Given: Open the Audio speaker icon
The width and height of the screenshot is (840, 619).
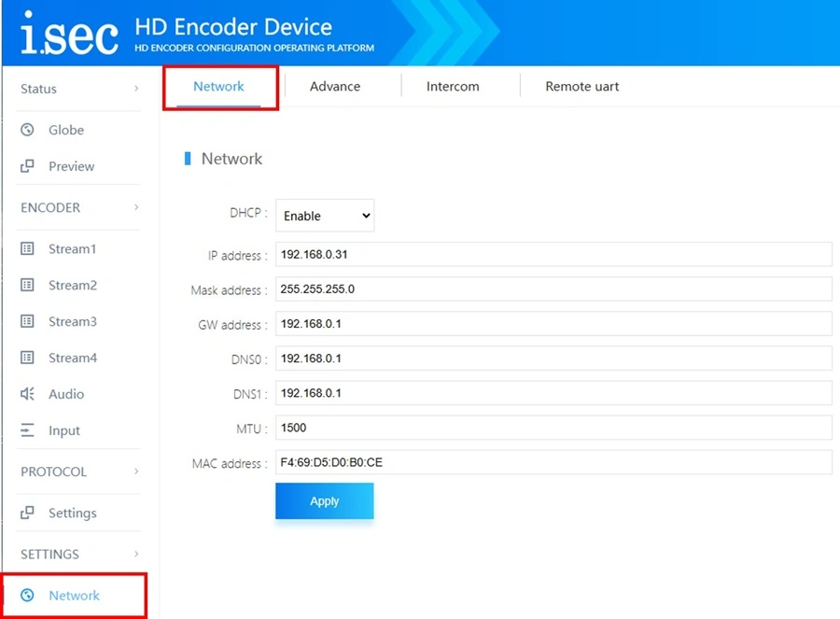Looking at the screenshot, I should click(x=27, y=394).
